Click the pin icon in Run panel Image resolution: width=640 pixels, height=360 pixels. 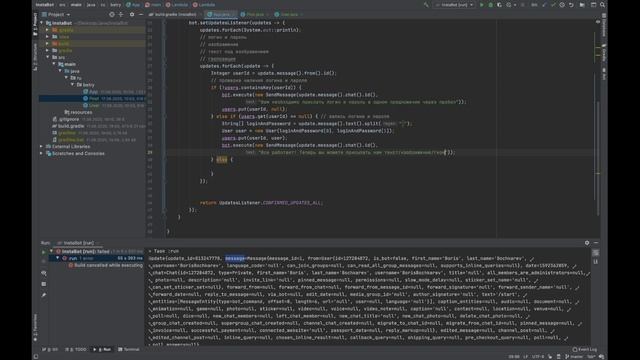tap(44, 295)
